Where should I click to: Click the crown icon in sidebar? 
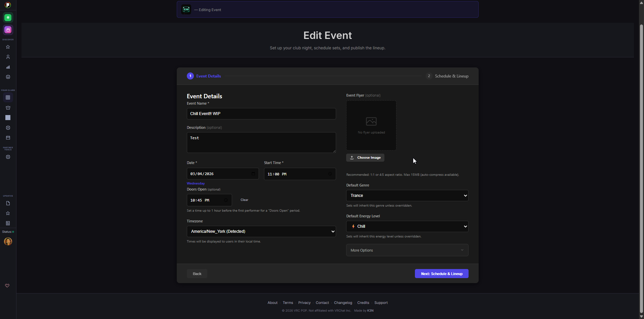tap(8, 108)
